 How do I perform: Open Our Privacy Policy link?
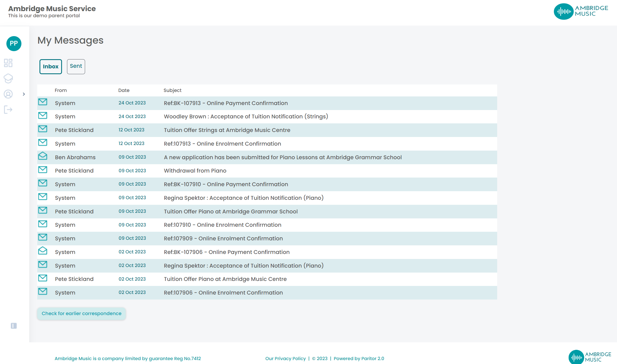click(285, 359)
